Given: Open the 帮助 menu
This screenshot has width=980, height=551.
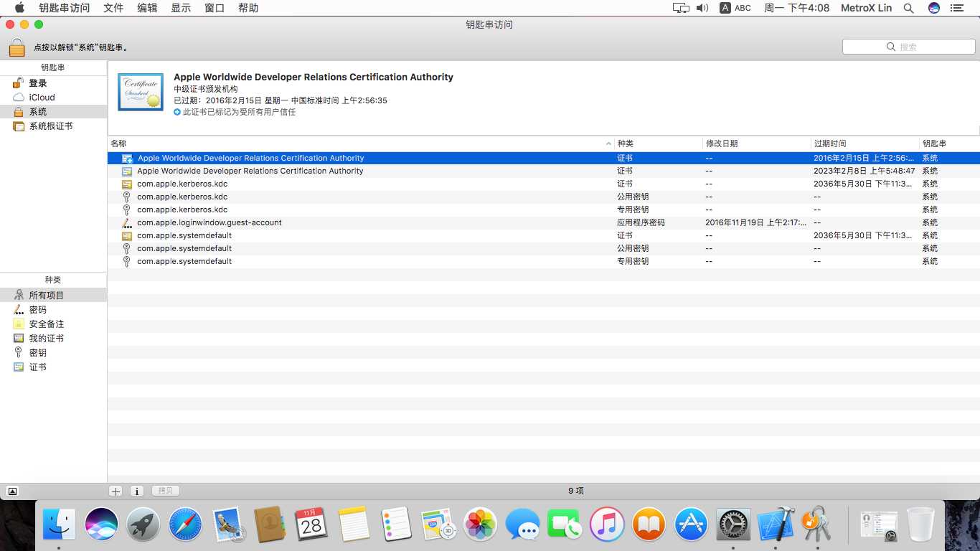Looking at the screenshot, I should (x=248, y=8).
